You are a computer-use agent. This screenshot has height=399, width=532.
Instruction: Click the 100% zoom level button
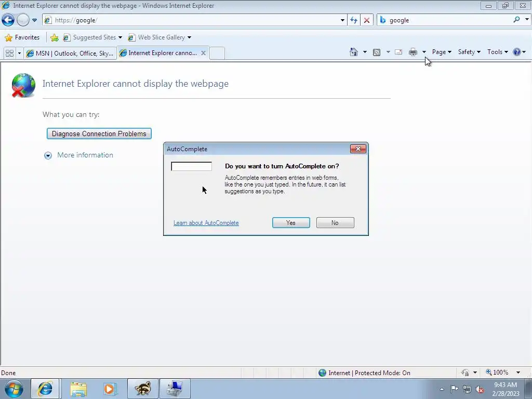(497, 373)
